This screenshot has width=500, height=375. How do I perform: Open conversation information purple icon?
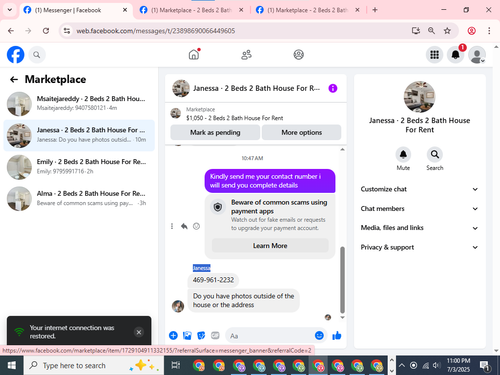(333, 88)
